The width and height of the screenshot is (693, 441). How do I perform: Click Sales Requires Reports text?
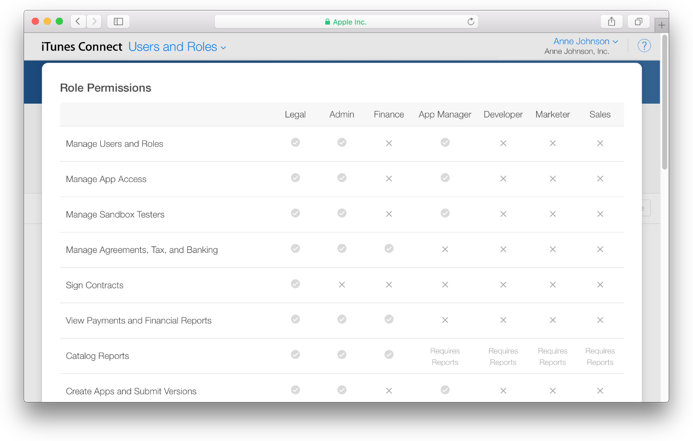[600, 357]
